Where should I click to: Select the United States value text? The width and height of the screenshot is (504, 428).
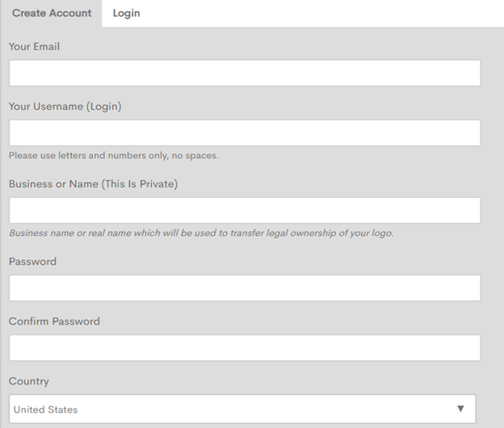pyautogui.click(x=46, y=409)
